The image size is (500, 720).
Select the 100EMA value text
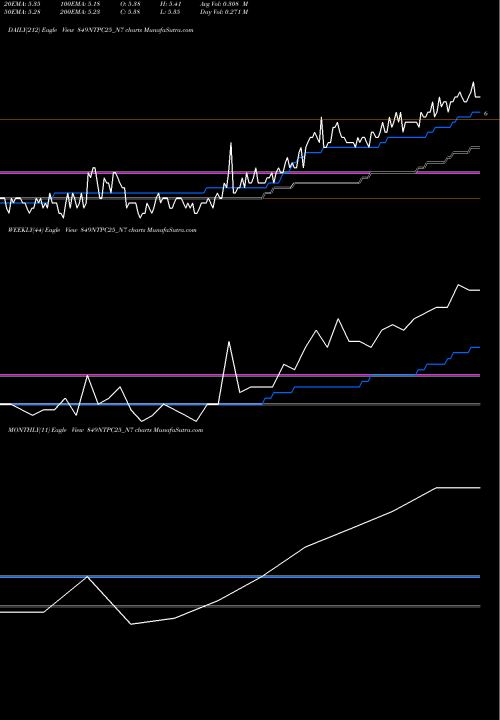[80, 4]
